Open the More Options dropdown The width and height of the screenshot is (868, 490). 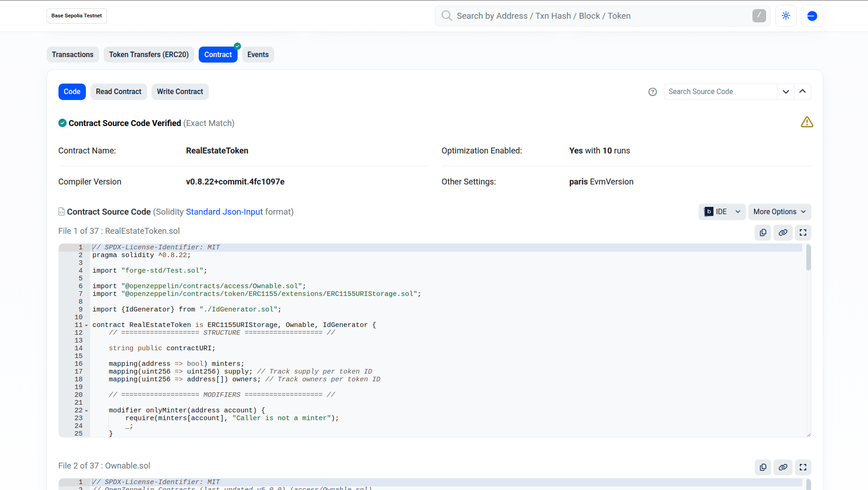click(779, 211)
